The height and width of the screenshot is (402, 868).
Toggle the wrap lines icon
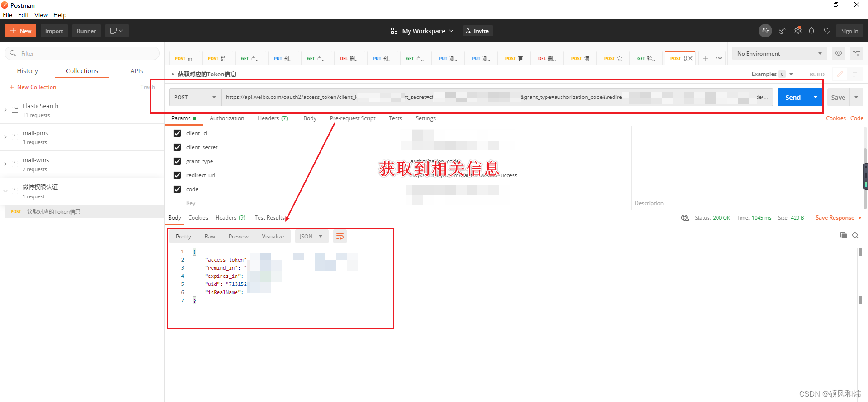(x=340, y=237)
